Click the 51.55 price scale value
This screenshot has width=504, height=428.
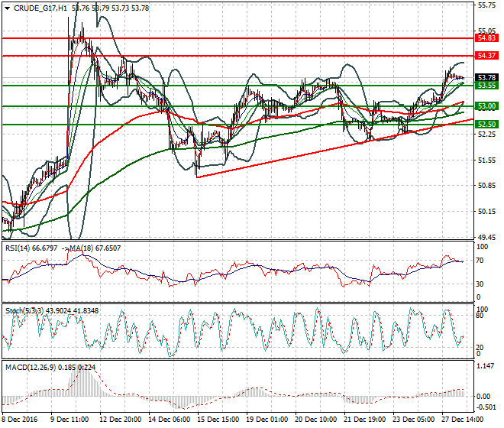point(486,160)
